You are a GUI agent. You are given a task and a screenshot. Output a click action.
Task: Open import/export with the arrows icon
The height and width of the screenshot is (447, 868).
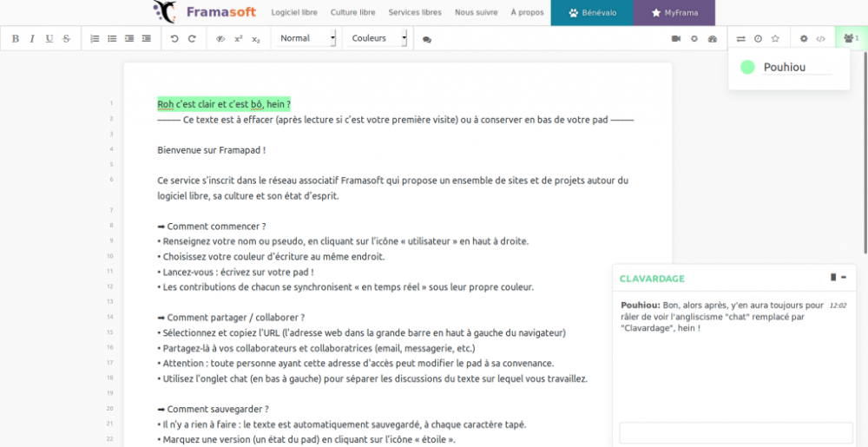[x=740, y=39]
